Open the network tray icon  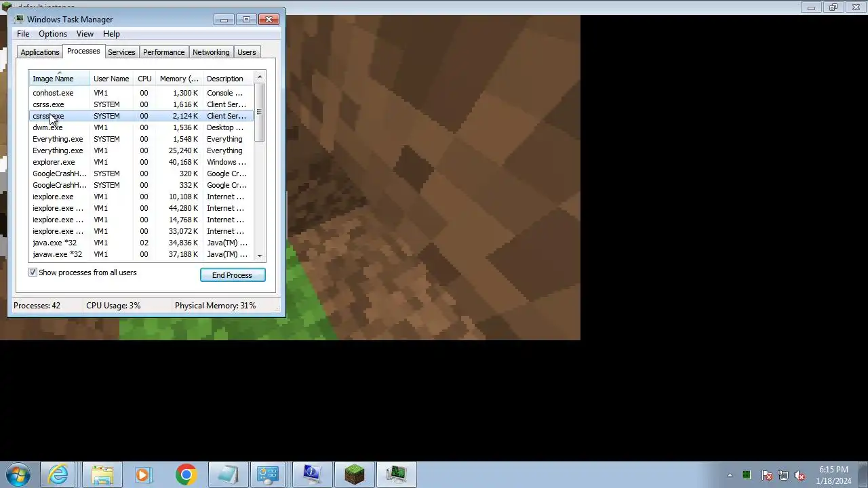[783, 475]
